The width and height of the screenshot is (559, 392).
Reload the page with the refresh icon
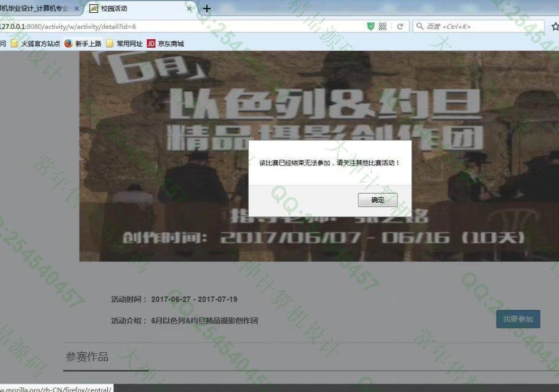click(400, 26)
